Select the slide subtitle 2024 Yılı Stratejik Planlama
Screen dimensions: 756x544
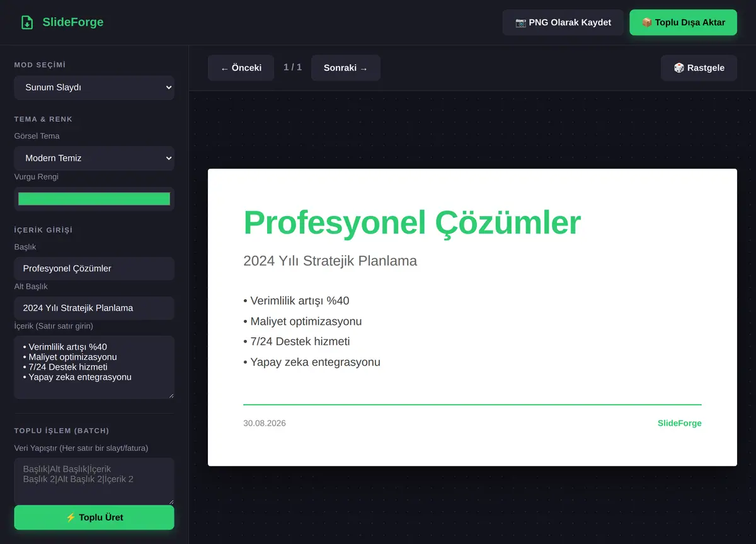330,261
